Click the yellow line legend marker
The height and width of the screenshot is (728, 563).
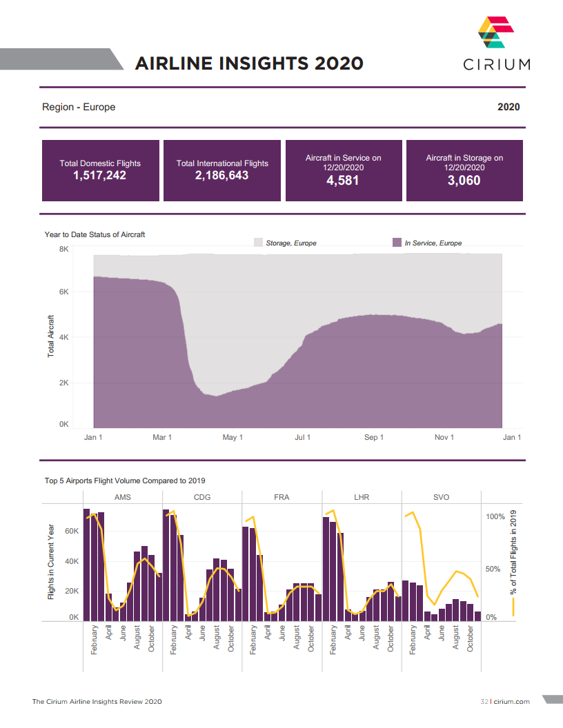point(513,607)
